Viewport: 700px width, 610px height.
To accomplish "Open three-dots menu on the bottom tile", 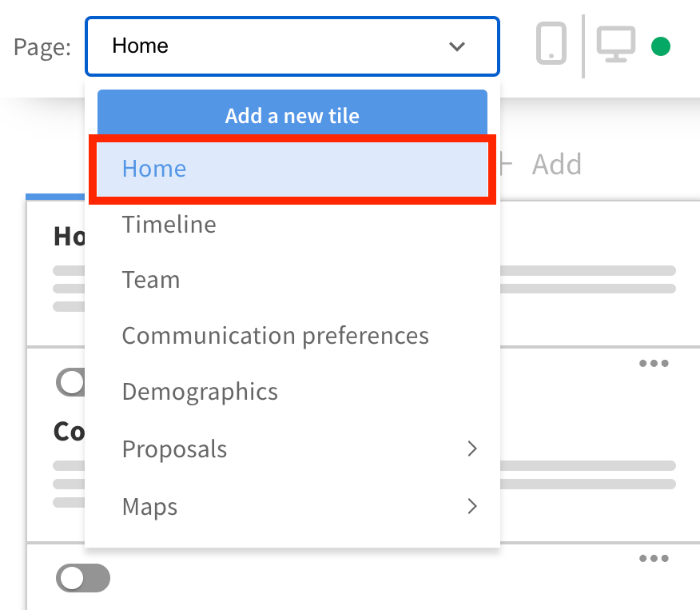I will 654,559.
